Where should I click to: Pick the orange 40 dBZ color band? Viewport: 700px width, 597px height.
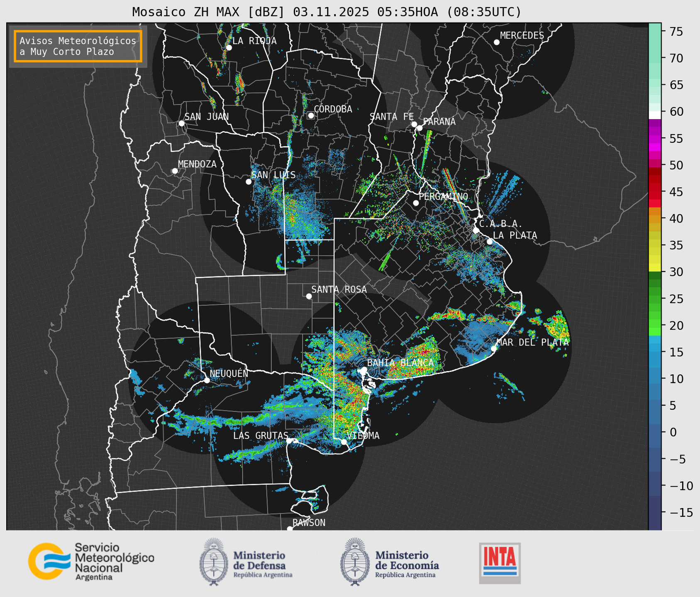coord(655,218)
